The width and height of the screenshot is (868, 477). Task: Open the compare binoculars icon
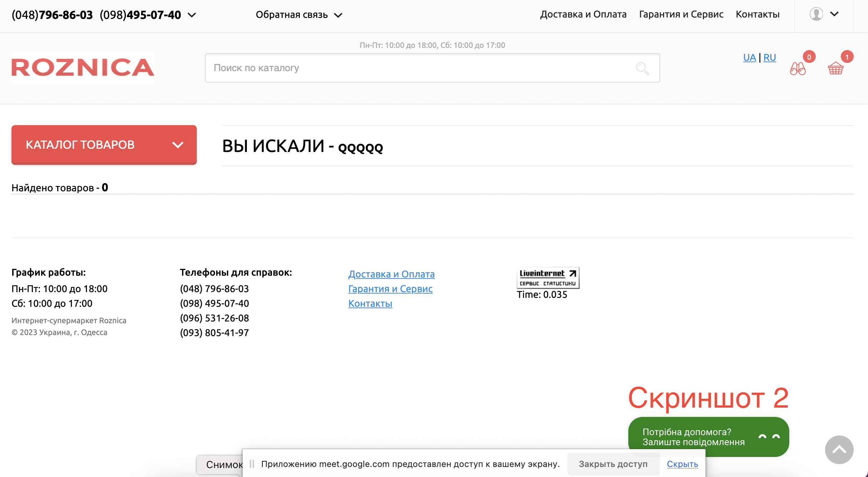(x=798, y=68)
